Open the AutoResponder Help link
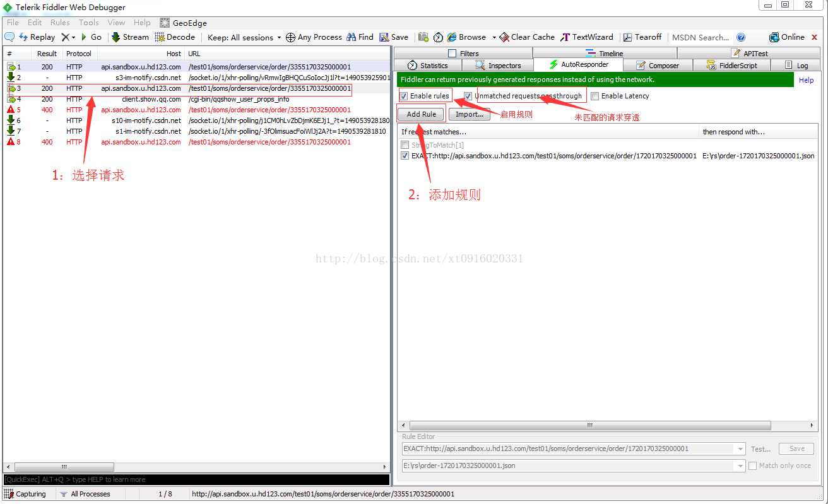The width and height of the screenshot is (828, 504). coord(806,80)
